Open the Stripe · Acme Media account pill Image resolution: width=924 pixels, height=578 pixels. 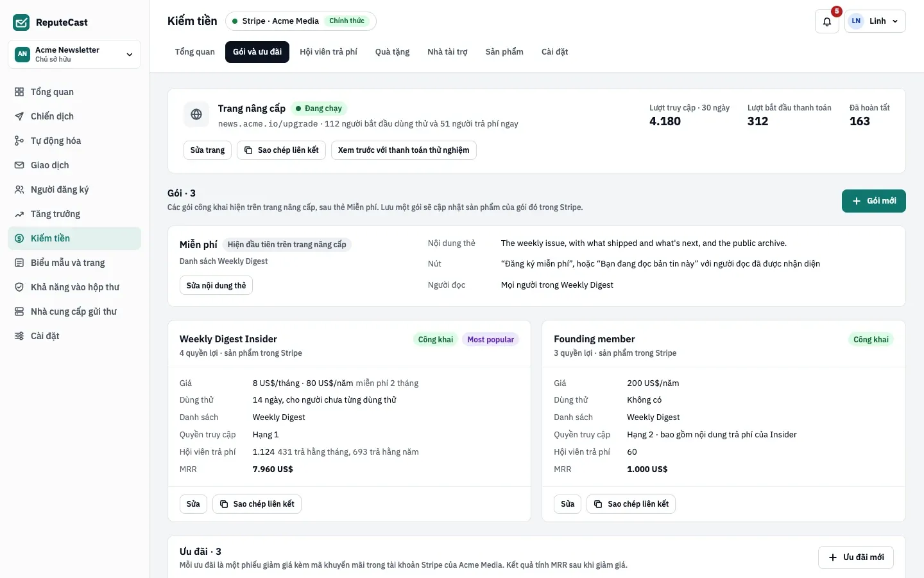300,21
